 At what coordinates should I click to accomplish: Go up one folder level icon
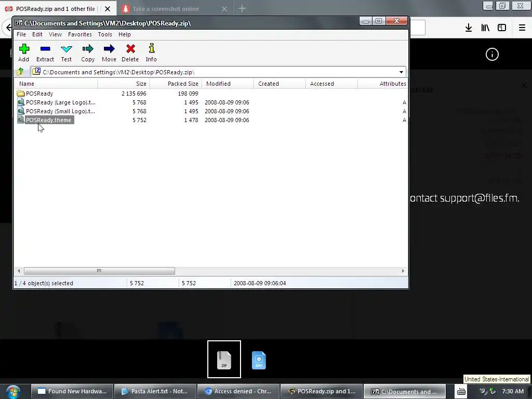coord(20,72)
